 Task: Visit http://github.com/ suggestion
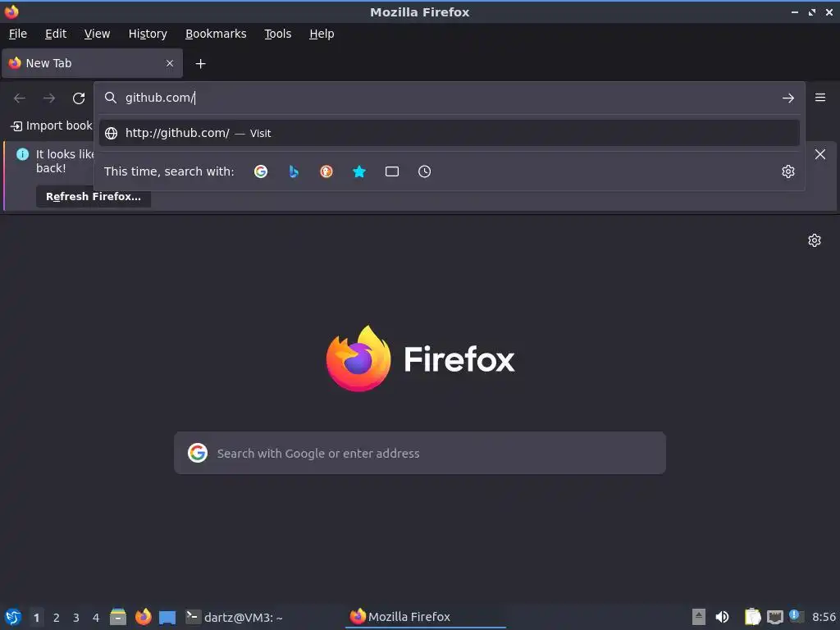click(x=449, y=133)
